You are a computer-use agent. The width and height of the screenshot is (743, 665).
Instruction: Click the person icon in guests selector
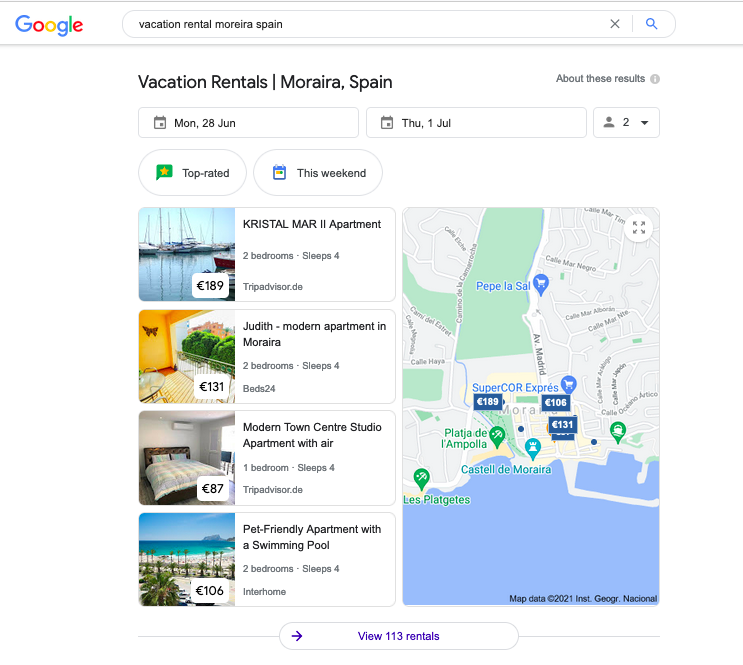tap(609, 123)
